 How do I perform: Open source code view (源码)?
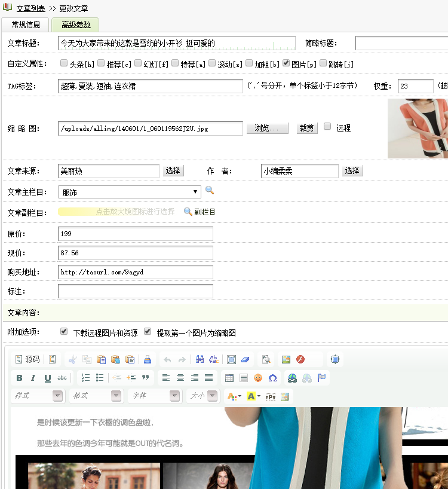point(27,359)
